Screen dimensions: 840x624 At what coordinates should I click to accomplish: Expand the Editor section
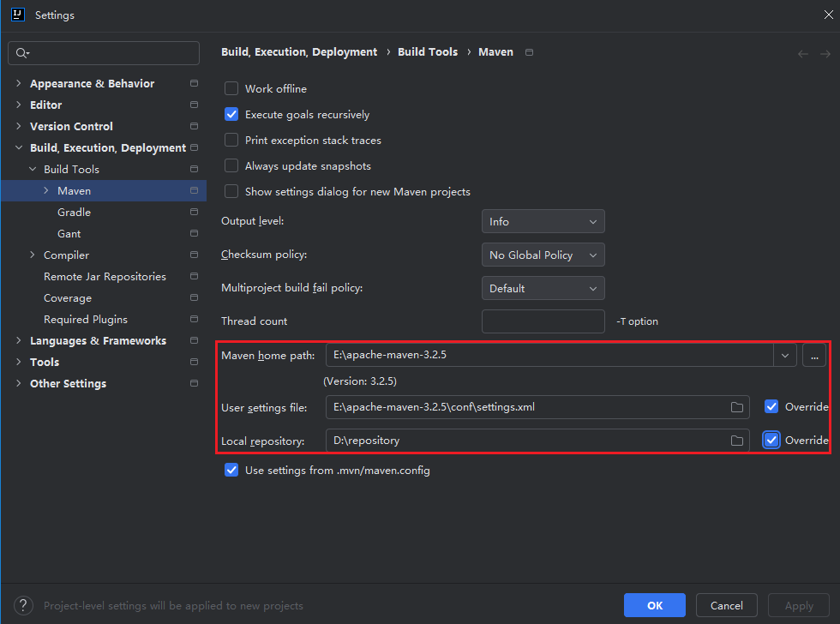19,105
